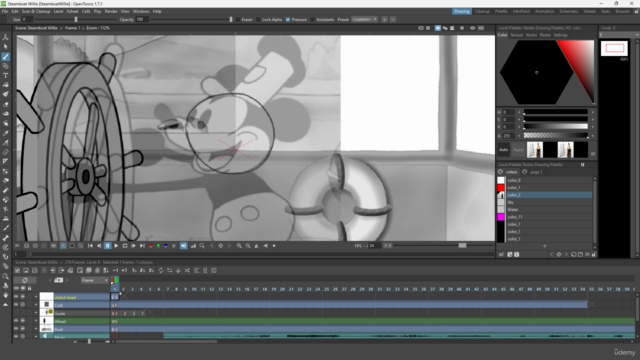
Task: Open the Frame display mode dropdown
Action: tap(95, 280)
